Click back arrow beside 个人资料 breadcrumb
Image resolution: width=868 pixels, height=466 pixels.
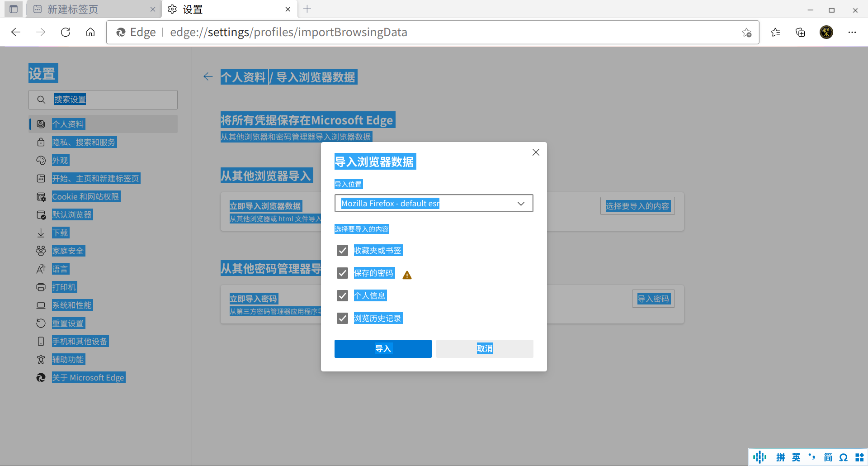208,77
